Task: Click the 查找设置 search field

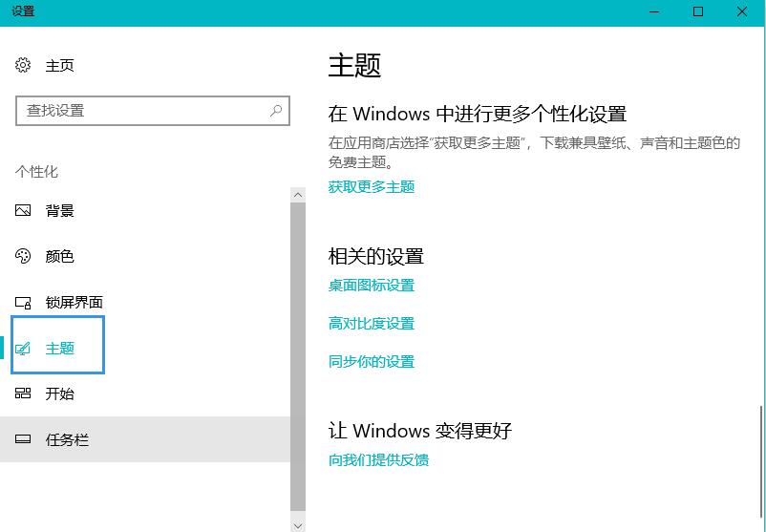Action: [153, 111]
